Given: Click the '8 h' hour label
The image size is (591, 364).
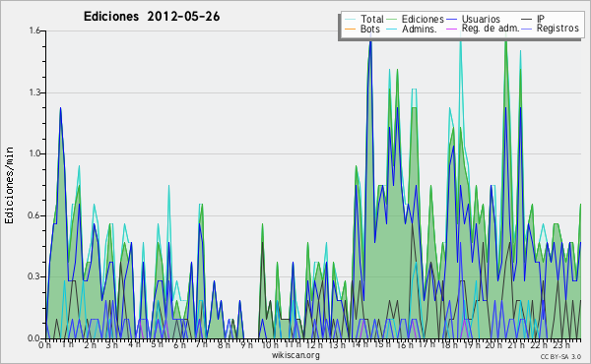Looking at the screenshot, I should coord(224,345).
